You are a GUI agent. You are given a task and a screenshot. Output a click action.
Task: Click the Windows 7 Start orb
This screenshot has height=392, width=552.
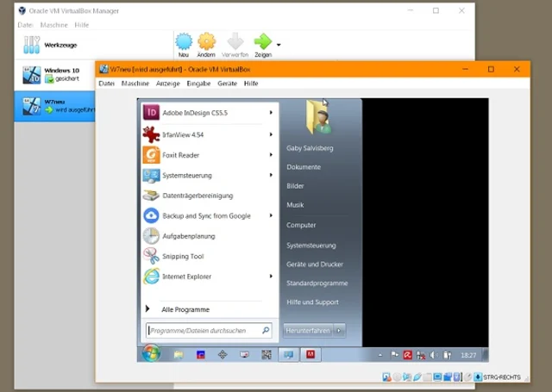[x=151, y=353]
